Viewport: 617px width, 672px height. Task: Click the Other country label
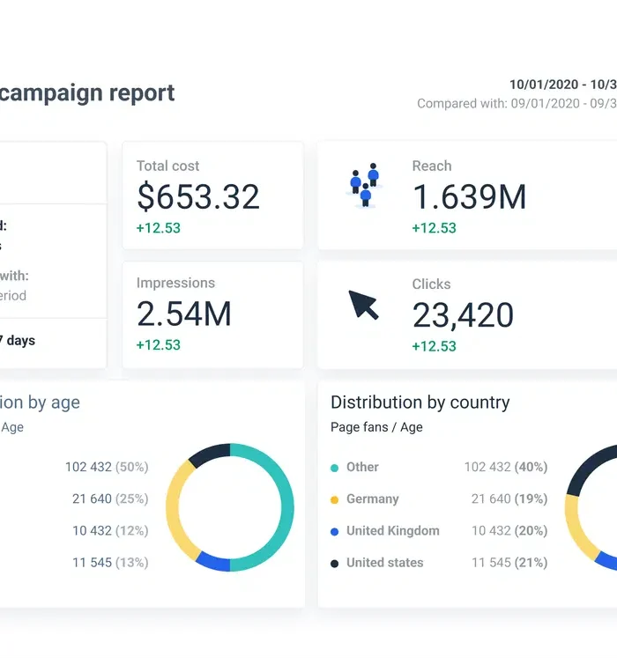click(362, 467)
